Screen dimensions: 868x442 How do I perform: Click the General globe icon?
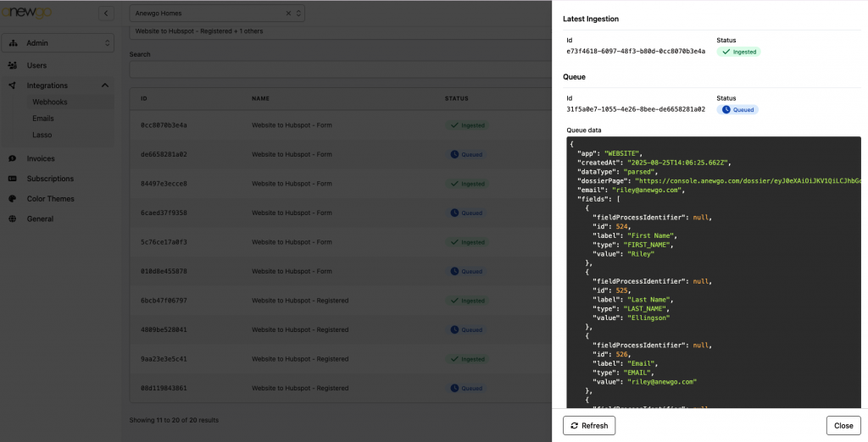pos(12,218)
